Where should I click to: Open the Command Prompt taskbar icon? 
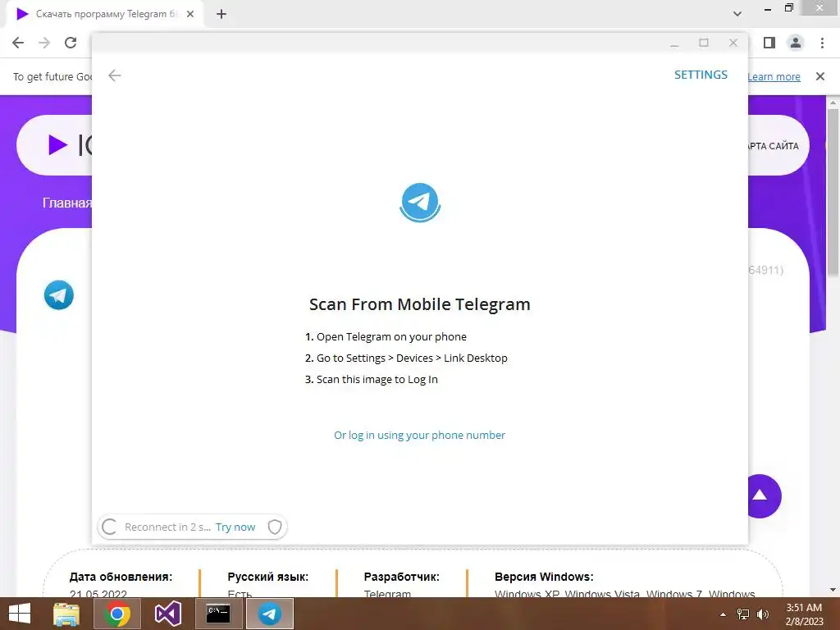pos(218,614)
